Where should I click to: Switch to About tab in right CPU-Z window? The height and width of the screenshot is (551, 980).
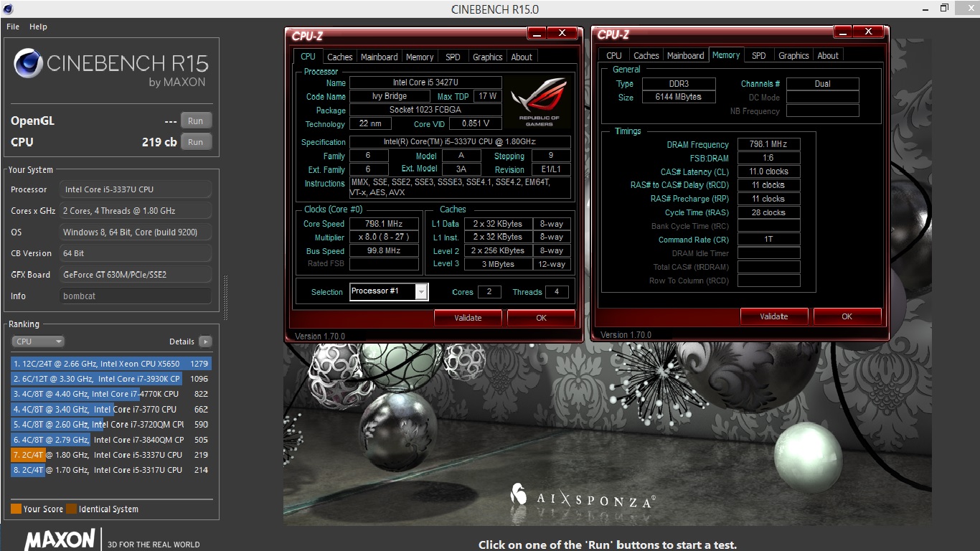[828, 56]
